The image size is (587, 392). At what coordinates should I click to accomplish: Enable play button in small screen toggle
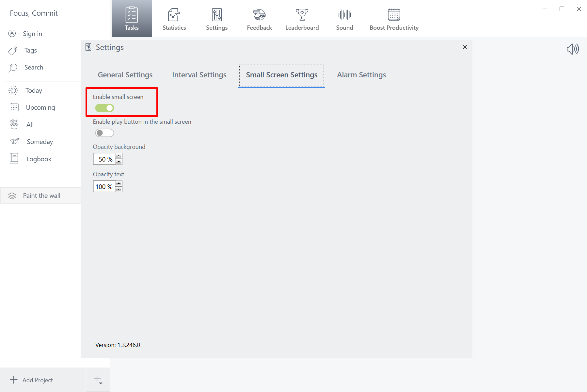tap(104, 133)
